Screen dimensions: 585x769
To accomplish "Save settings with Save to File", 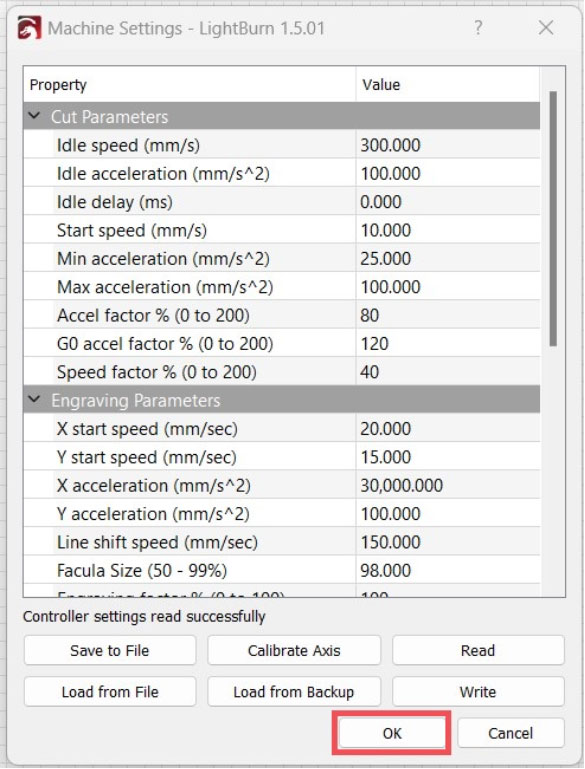I will [x=110, y=650].
